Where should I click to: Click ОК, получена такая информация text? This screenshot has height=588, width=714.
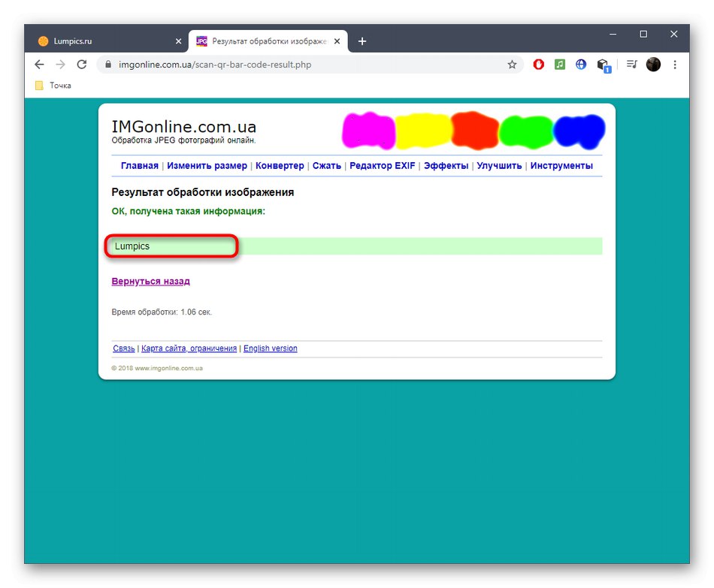(188, 211)
